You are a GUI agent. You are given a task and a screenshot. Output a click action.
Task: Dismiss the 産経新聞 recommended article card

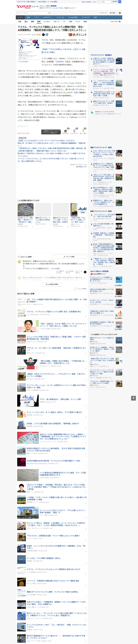pos(33,226)
